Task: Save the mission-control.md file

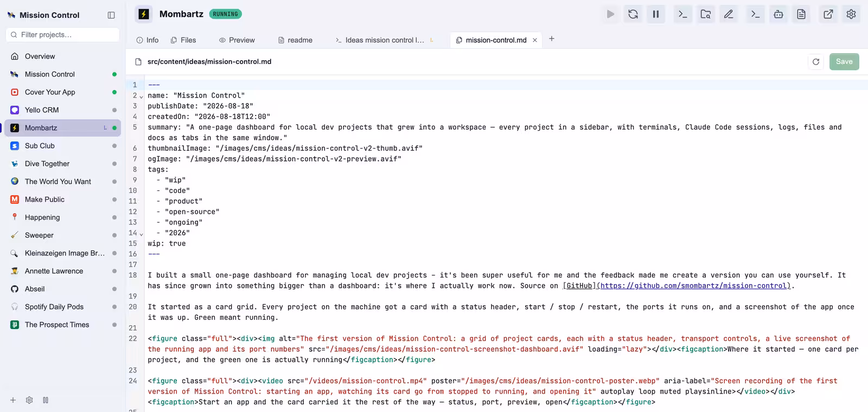Action: point(844,62)
